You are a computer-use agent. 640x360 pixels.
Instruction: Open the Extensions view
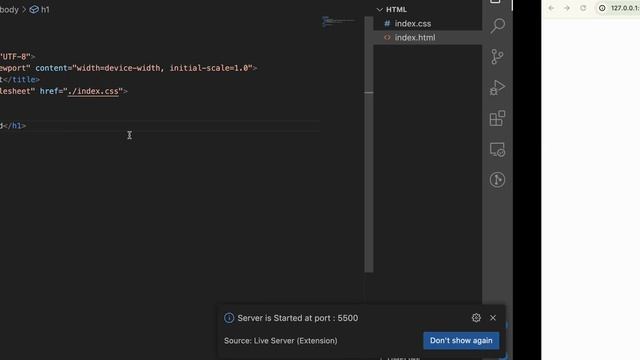tap(498, 118)
